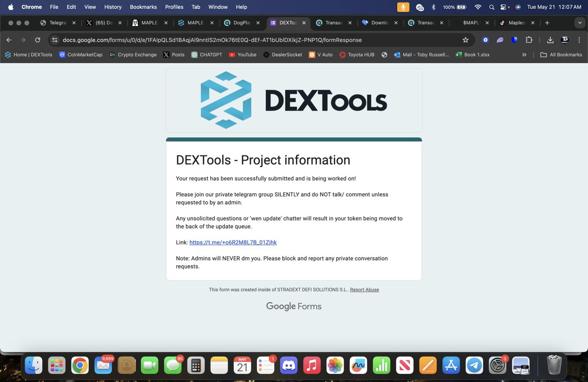Viewport: 588px width, 382px height.
Task: Open the Window menu
Action: pos(218,7)
